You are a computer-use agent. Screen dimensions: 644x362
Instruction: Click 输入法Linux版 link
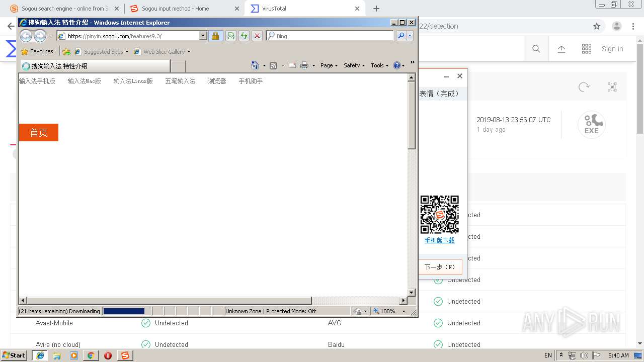click(x=133, y=81)
